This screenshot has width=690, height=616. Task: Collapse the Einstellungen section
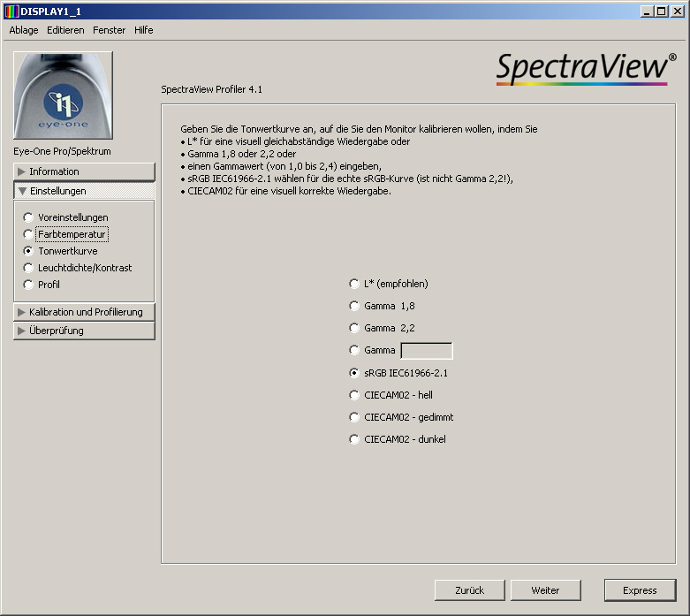pos(84,191)
